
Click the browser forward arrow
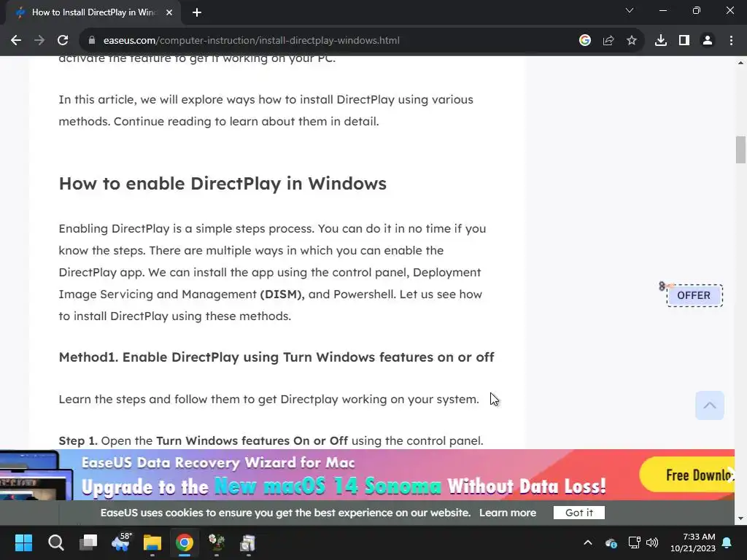pos(39,41)
